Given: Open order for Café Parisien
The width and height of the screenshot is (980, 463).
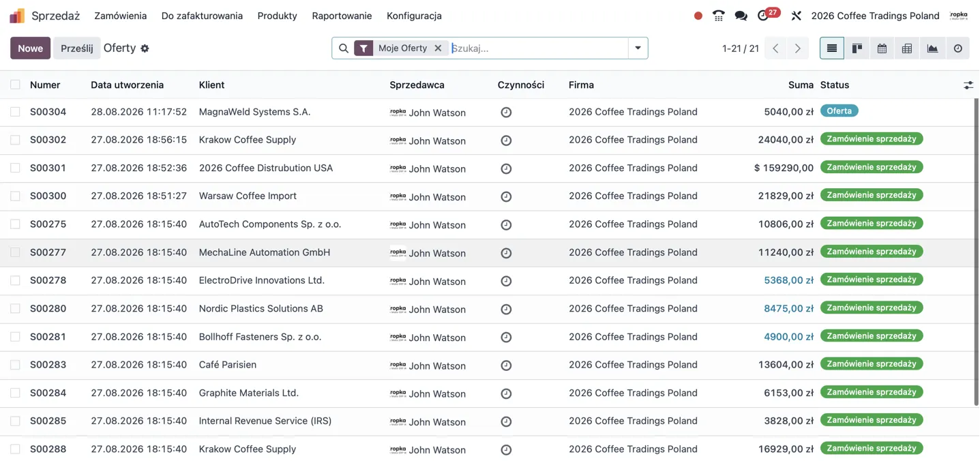Looking at the screenshot, I should pyautogui.click(x=228, y=365).
